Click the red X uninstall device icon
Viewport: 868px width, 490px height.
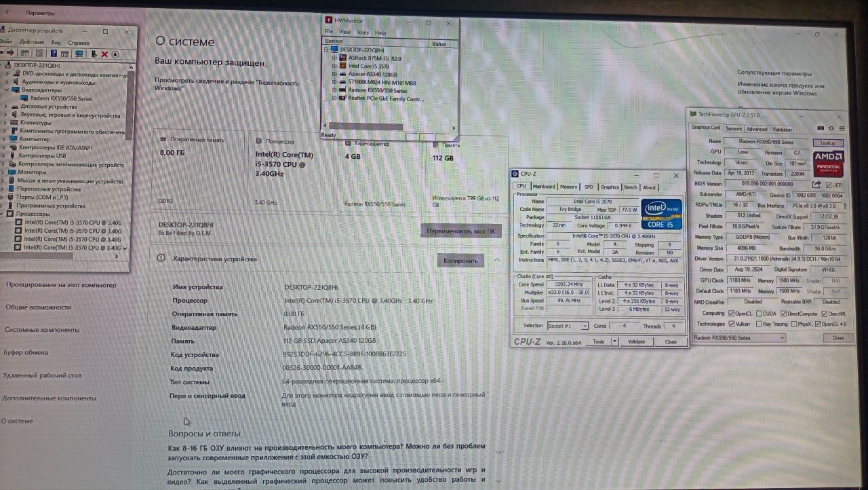coord(105,54)
